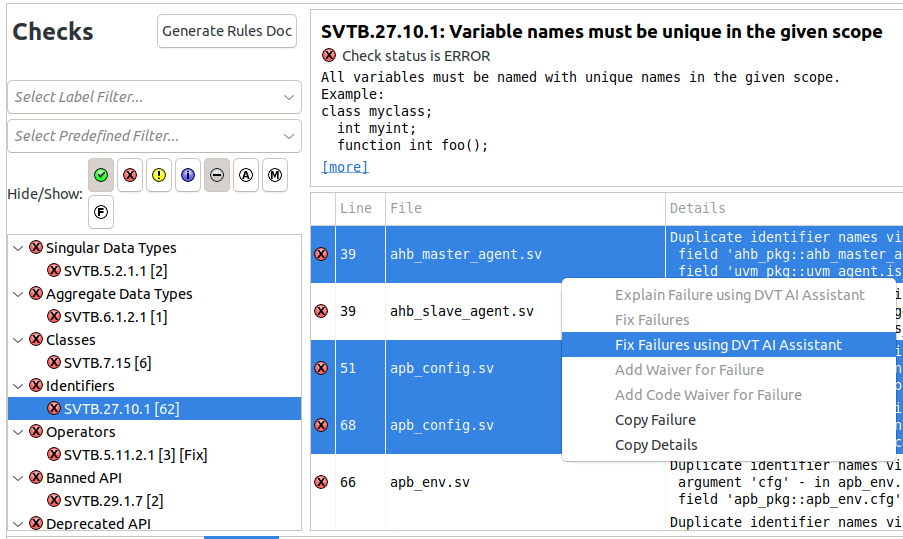Viewport: 903px width, 539px height.
Task: Toggle the yellow warning filter button
Action: (159, 175)
